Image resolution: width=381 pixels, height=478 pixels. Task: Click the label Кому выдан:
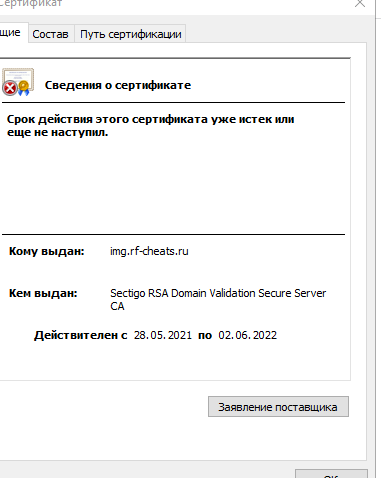[47, 251]
